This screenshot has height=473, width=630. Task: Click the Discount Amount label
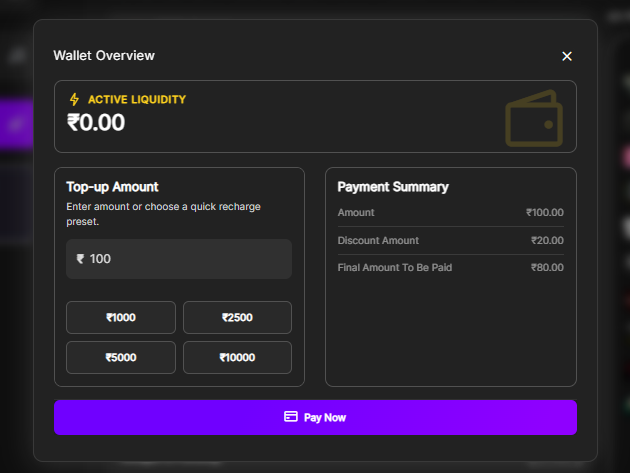coord(378,240)
